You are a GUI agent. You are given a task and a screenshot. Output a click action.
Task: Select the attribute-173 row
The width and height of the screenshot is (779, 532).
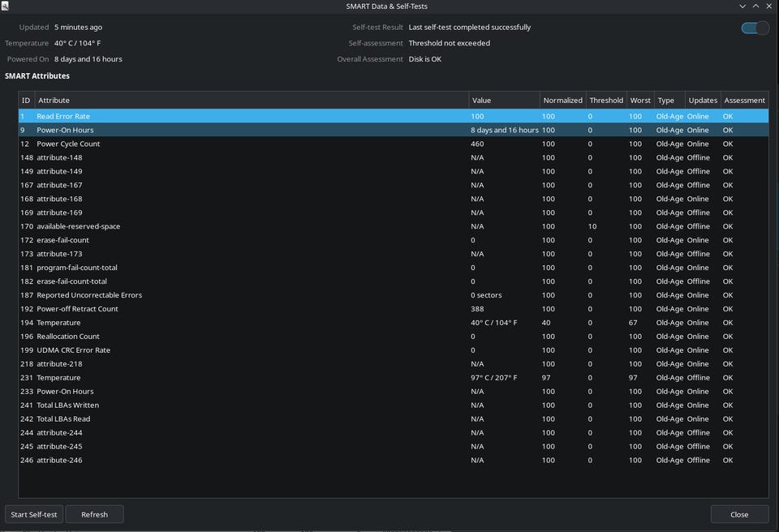click(x=394, y=253)
